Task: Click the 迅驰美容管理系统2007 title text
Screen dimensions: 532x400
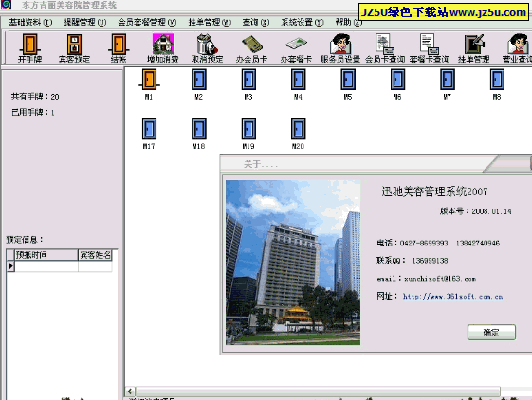Action: pos(434,191)
